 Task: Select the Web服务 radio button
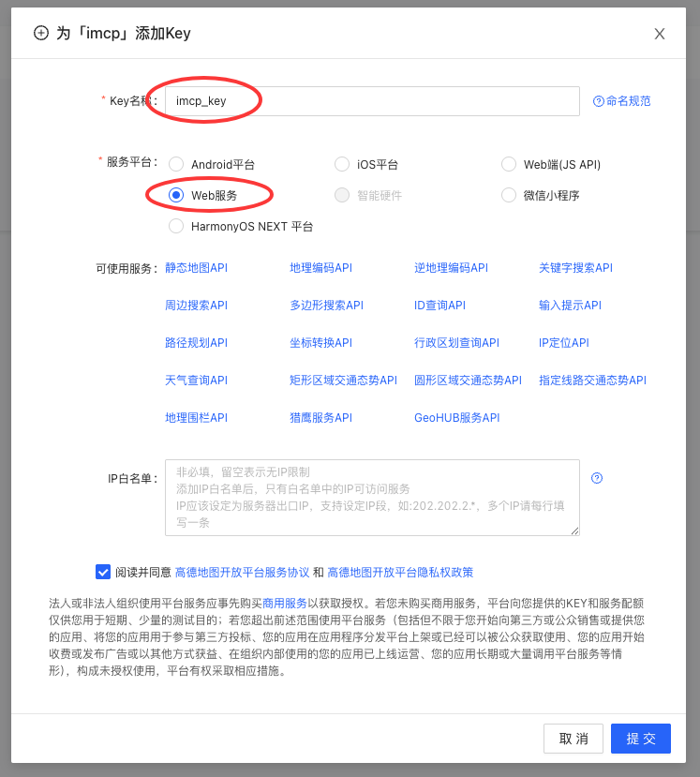tap(176, 195)
